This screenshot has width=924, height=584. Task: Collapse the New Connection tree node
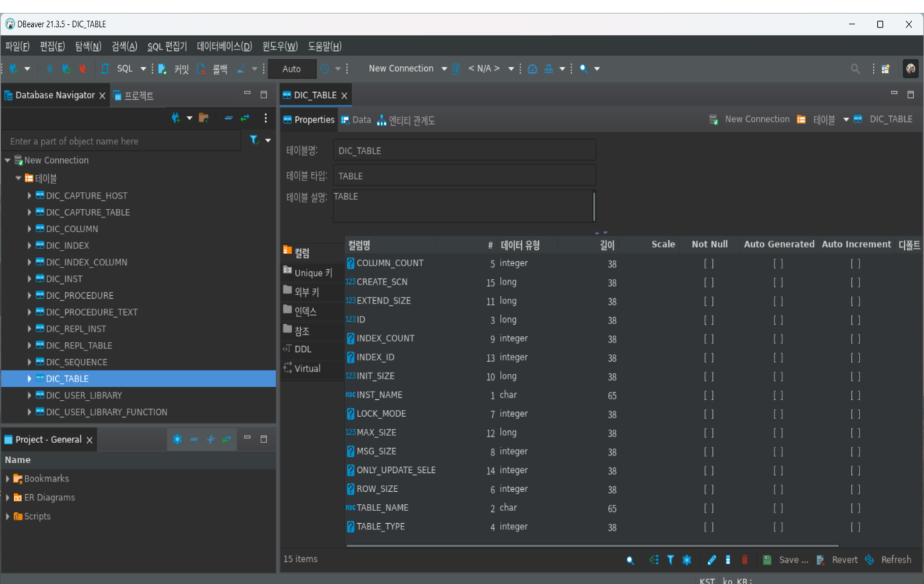[8, 161]
